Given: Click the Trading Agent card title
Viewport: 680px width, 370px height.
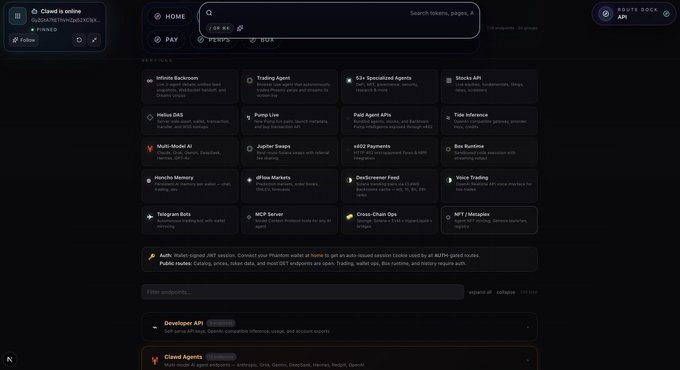Looking at the screenshot, I should (x=273, y=78).
